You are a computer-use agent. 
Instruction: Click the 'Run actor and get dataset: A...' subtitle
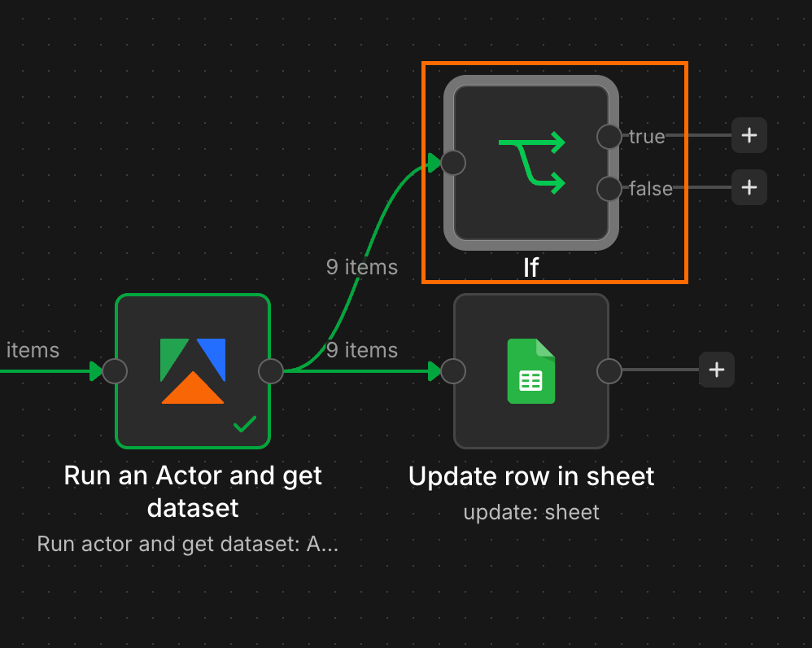point(187,544)
